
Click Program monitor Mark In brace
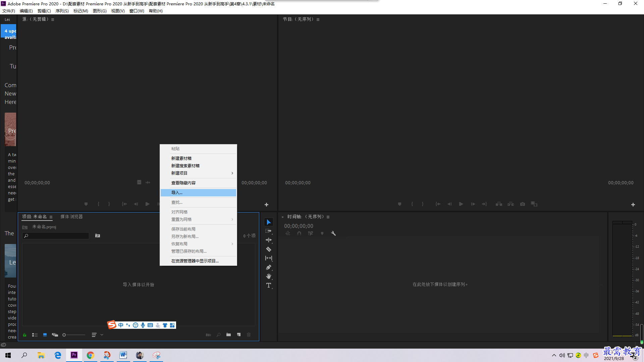click(x=412, y=204)
